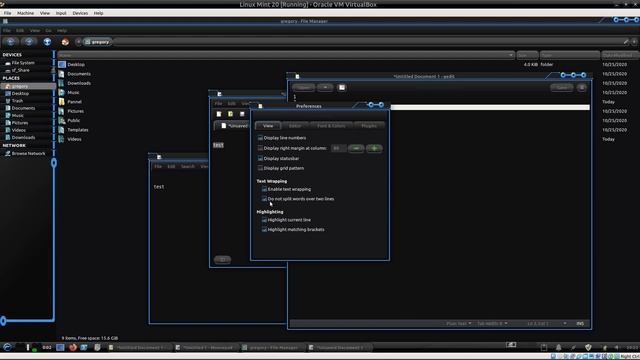Toggle Do not split words over two lines
Viewport: 640px width, 360px height.
[x=264, y=199]
